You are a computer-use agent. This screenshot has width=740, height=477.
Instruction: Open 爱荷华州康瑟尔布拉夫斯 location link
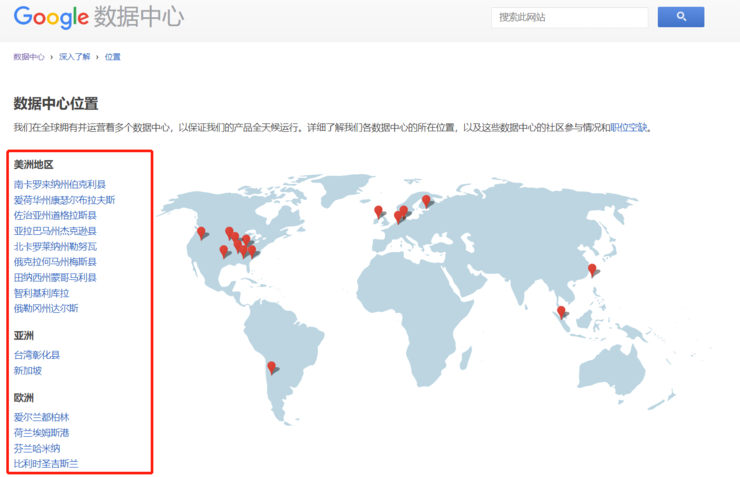tap(64, 200)
